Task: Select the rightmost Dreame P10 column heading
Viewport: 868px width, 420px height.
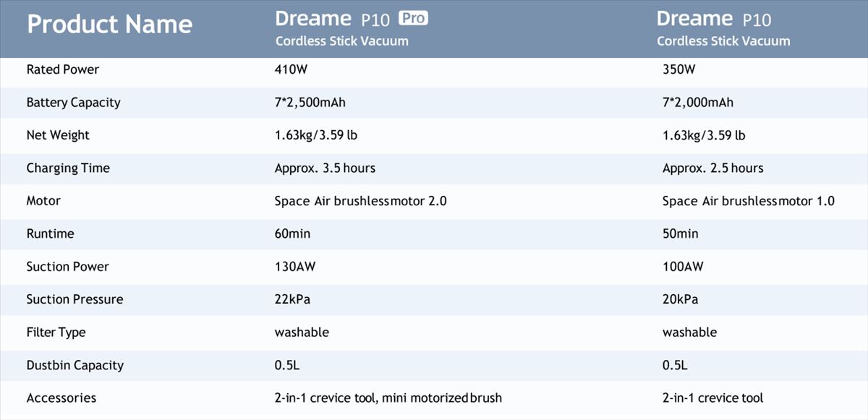Action: pos(713,19)
